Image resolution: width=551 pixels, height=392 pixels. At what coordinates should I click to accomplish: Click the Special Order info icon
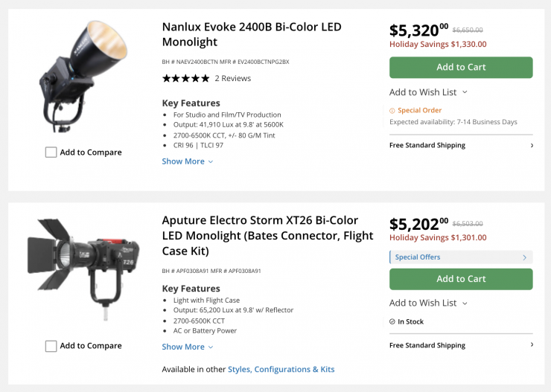tap(392, 111)
